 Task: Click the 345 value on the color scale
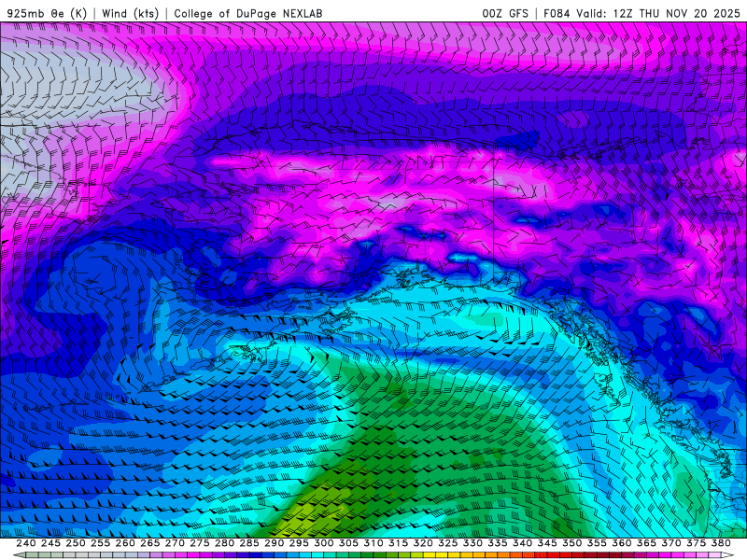[547, 543]
